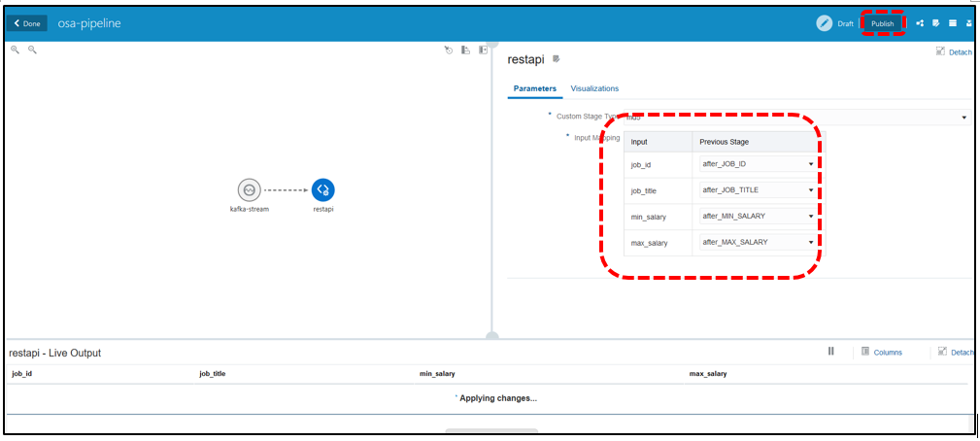Click the max_salary Live Output column header
This screenshot has height=441, width=980.
coord(707,374)
